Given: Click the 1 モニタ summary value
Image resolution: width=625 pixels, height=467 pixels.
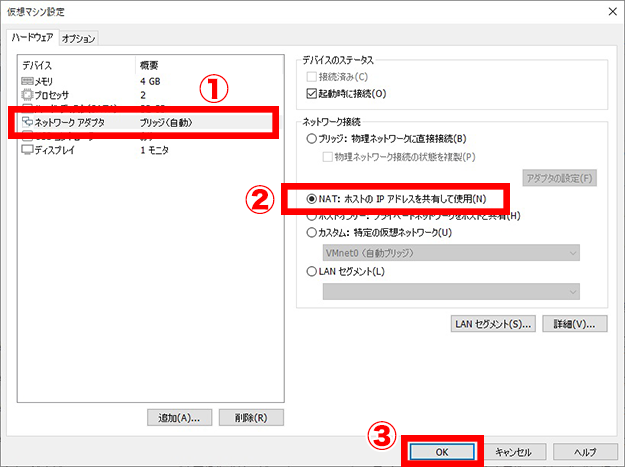Looking at the screenshot, I should tap(154, 150).
